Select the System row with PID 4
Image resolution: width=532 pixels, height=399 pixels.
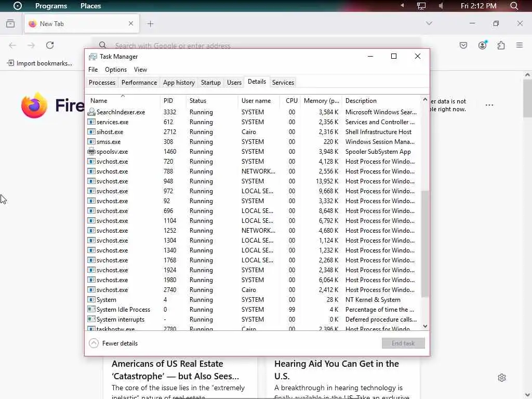click(253, 300)
